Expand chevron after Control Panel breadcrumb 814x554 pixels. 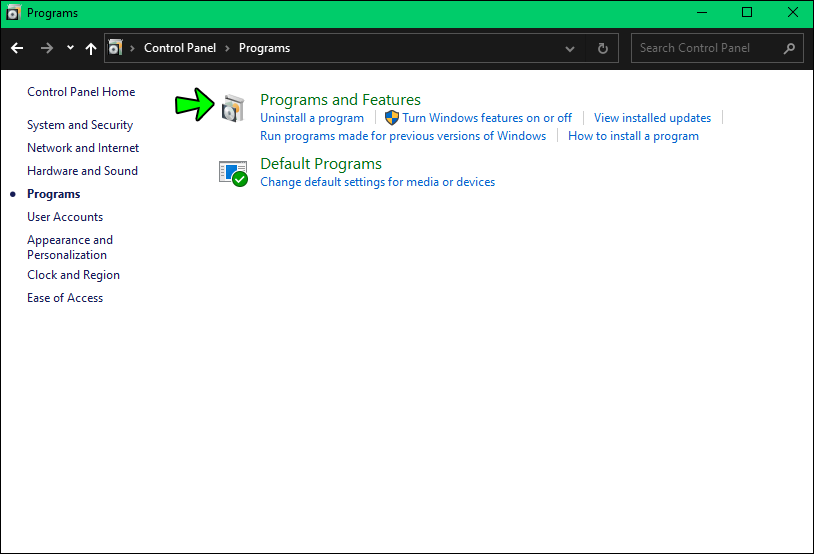(227, 48)
